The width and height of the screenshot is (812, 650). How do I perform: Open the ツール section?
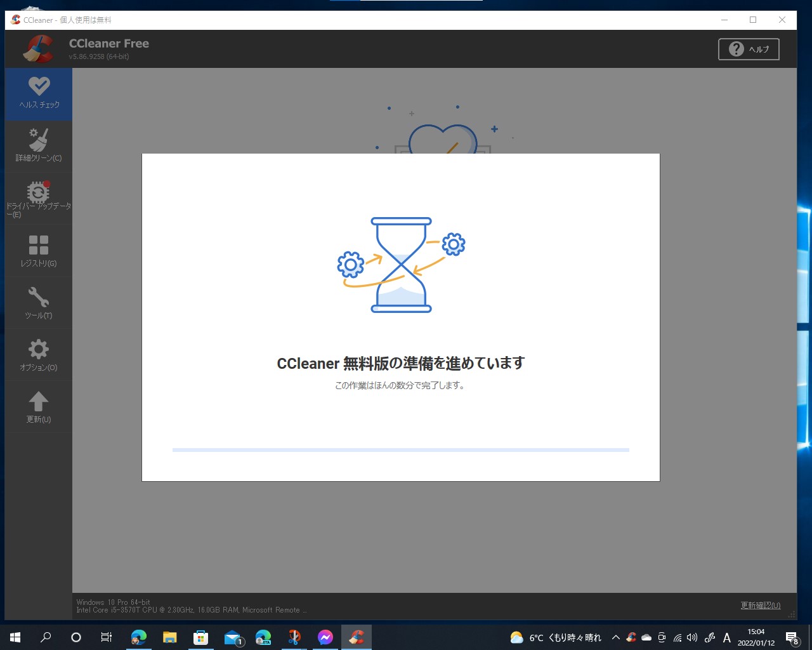pos(39,302)
